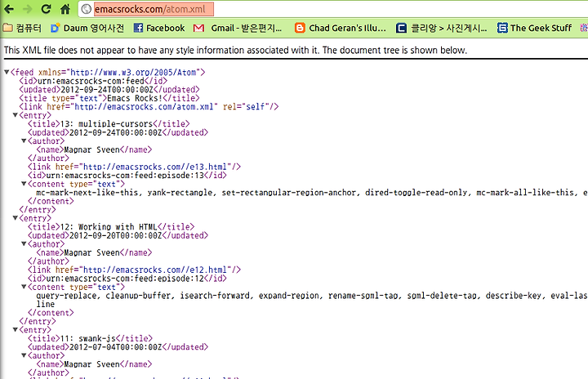The height and width of the screenshot is (379, 588).
Task: Click the http://emacsrocks.com//e12.html href value
Action: coord(155,270)
